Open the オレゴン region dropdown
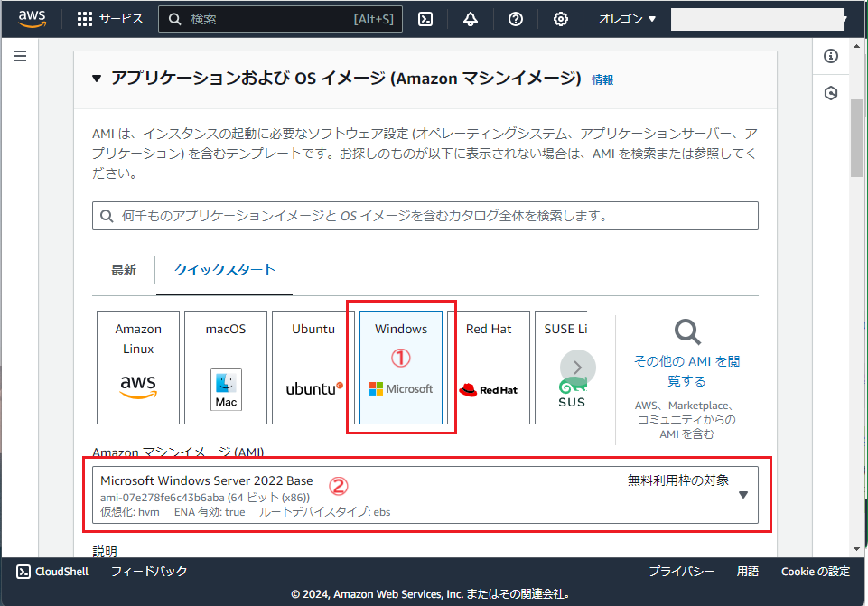The width and height of the screenshot is (868, 606). pos(627,19)
